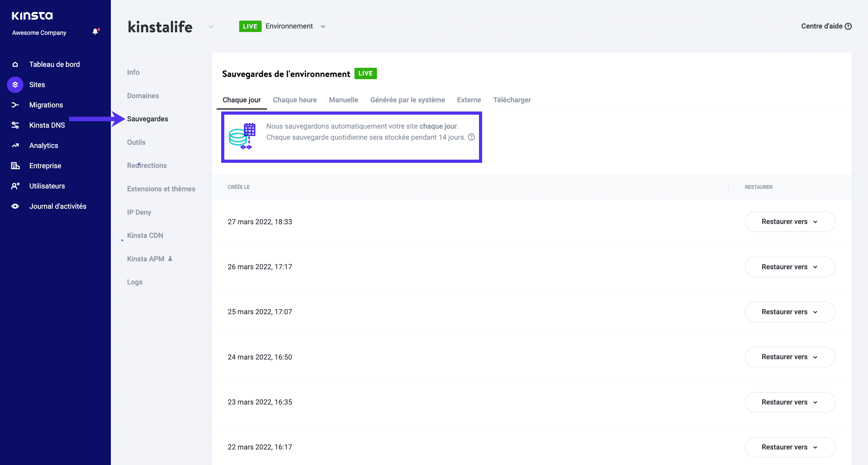
Task: Expand the Environnement selector dropdown
Action: click(x=324, y=26)
